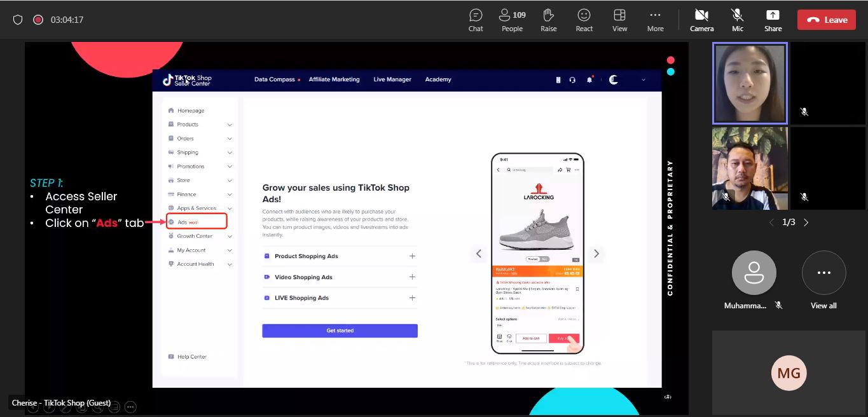Show the previous carousel slide
Image resolution: width=868 pixels, height=417 pixels.
click(x=479, y=254)
